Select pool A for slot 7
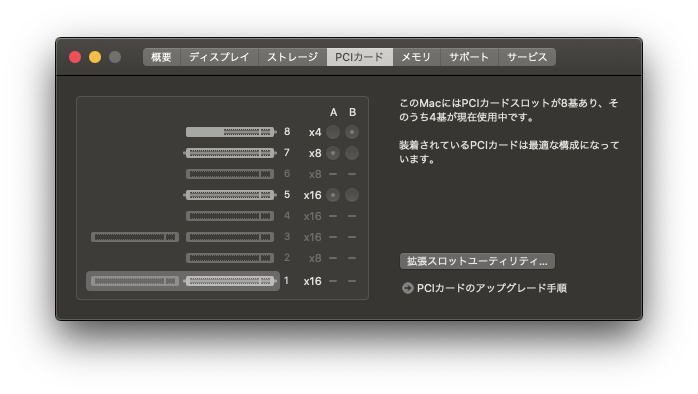 (x=333, y=153)
